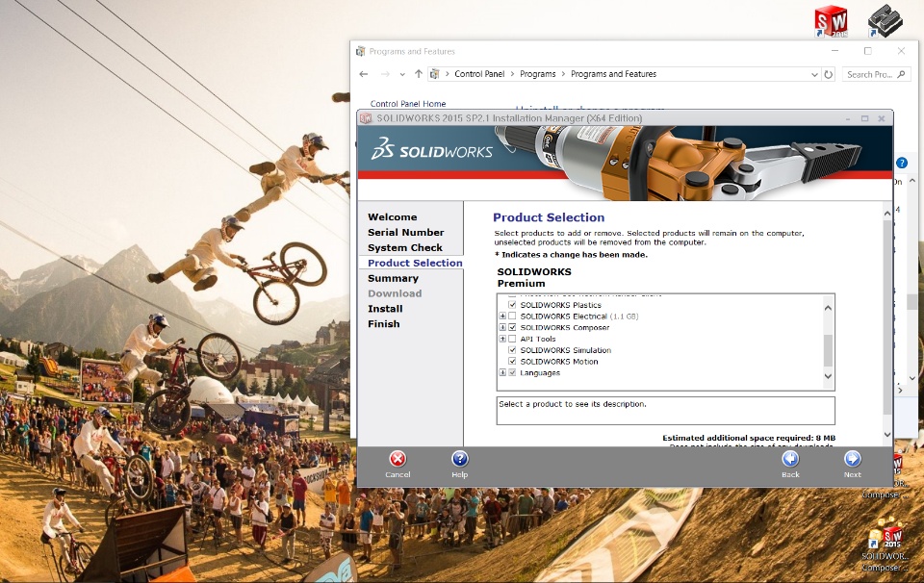Select the SOLIDWORKS Motion product row
The image size is (924, 583).
pyautogui.click(x=558, y=361)
